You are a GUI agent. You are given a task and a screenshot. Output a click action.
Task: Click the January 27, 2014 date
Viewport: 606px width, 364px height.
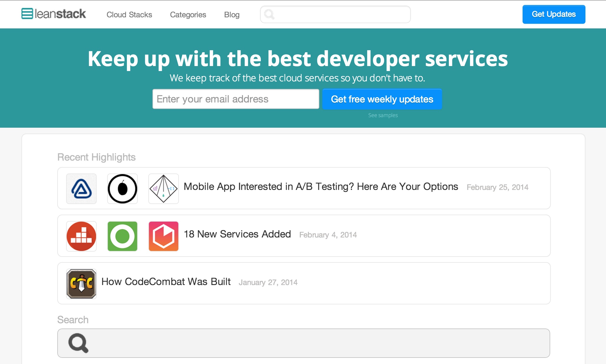(x=268, y=282)
